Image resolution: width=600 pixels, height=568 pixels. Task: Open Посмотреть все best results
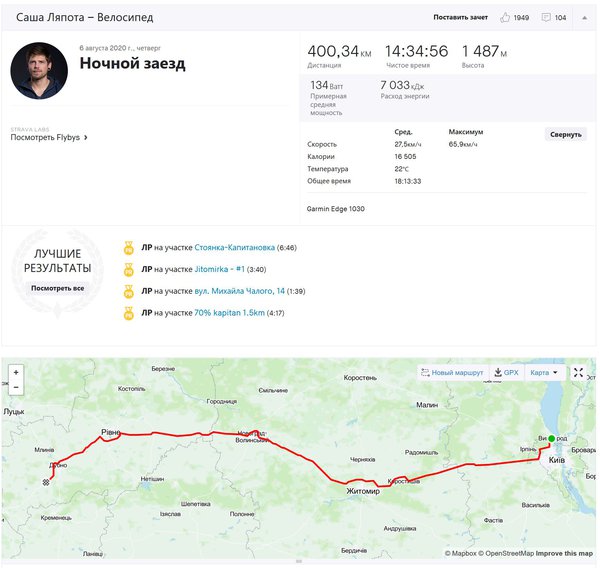point(57,288)
